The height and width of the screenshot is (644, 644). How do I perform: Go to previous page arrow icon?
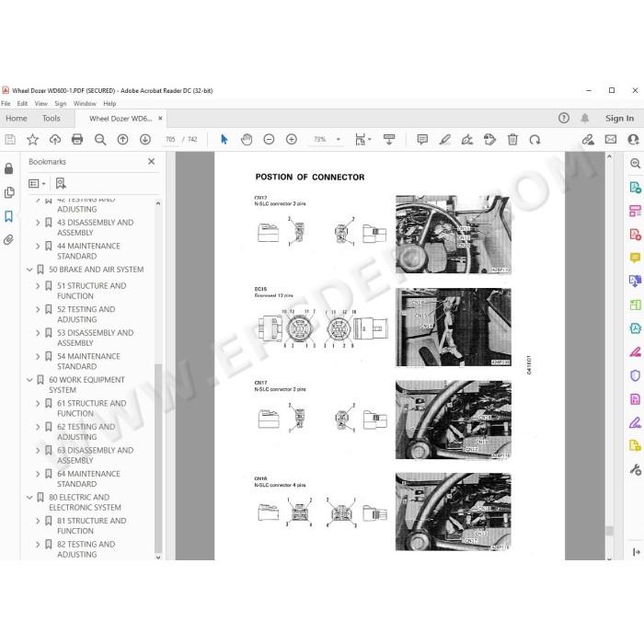click(x=122, y=140)
